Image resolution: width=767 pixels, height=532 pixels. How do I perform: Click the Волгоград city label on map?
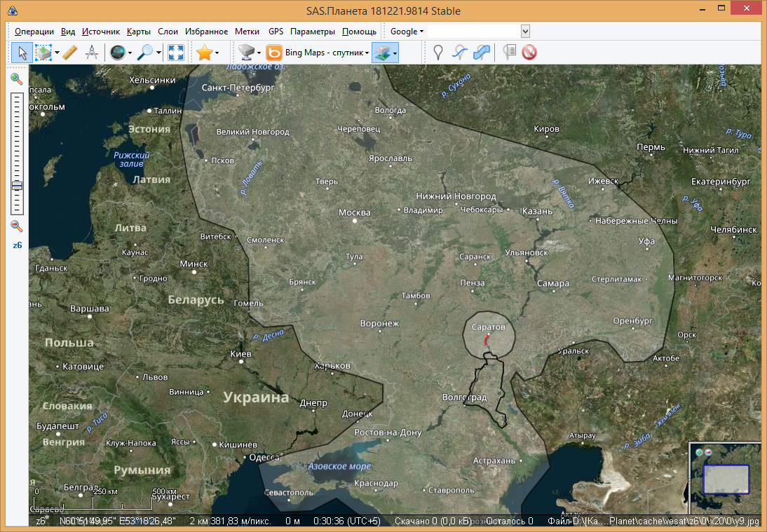pos(464,397)
